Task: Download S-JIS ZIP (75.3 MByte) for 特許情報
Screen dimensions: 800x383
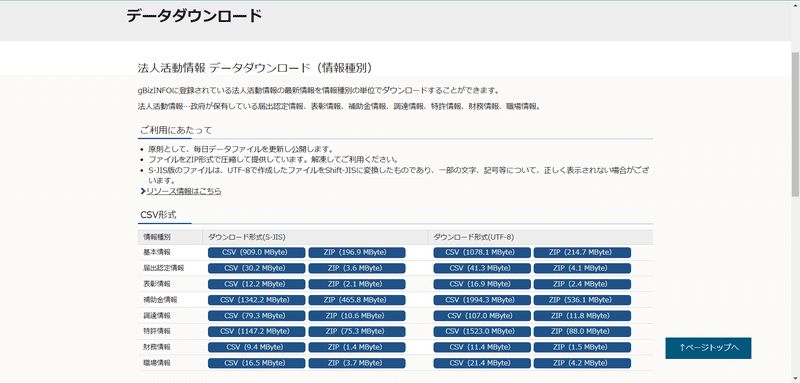Action: (357, 331)
